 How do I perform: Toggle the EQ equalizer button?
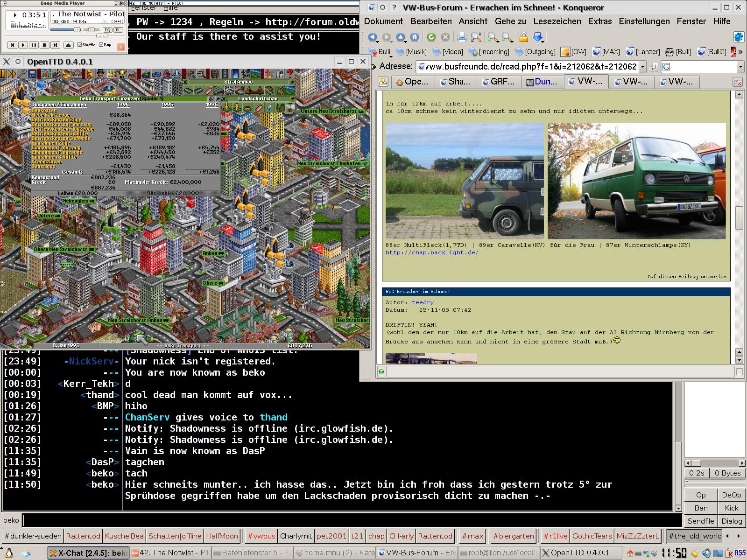[x=107, y=30]
